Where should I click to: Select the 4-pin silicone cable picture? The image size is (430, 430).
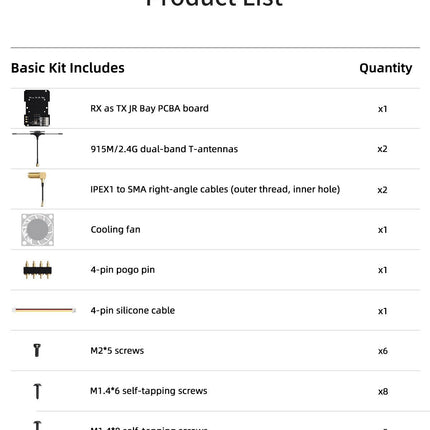44,310
